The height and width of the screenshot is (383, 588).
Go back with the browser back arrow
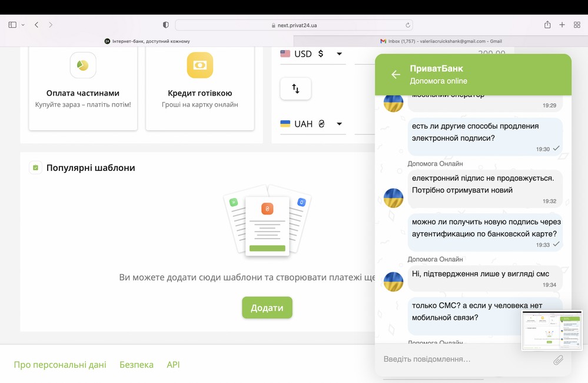(36, 25)
